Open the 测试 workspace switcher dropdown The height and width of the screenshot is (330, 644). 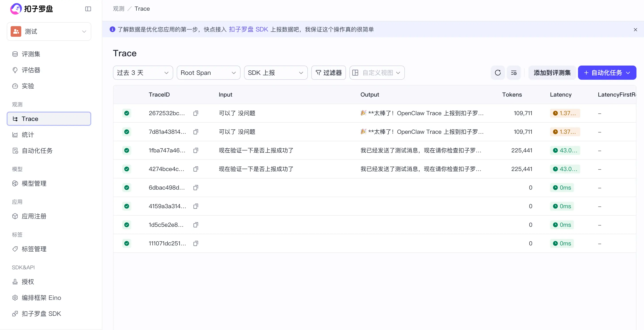point(49,31)
